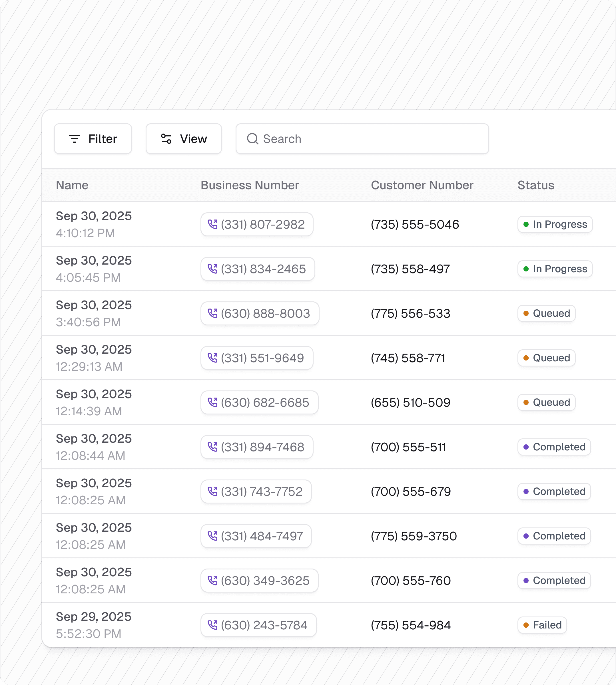Click phone icon beside (630) 888-8003

point(212,313)
